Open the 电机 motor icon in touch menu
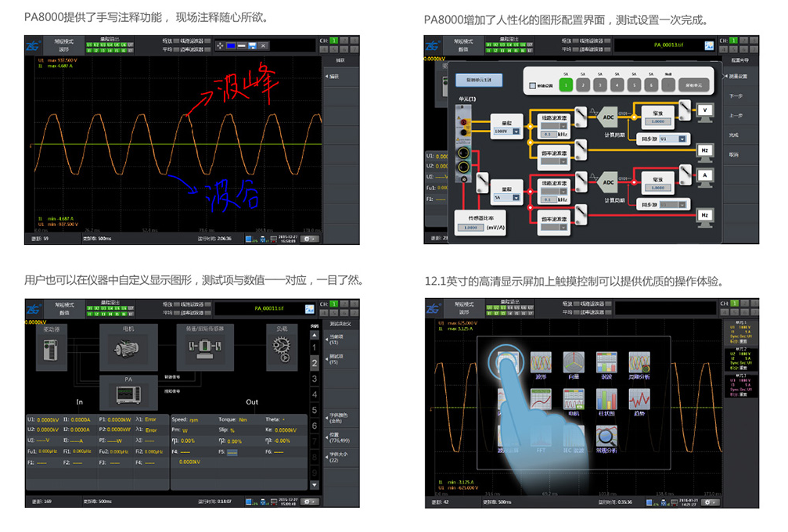Screen dimensions: 788x532 [574, 399]
